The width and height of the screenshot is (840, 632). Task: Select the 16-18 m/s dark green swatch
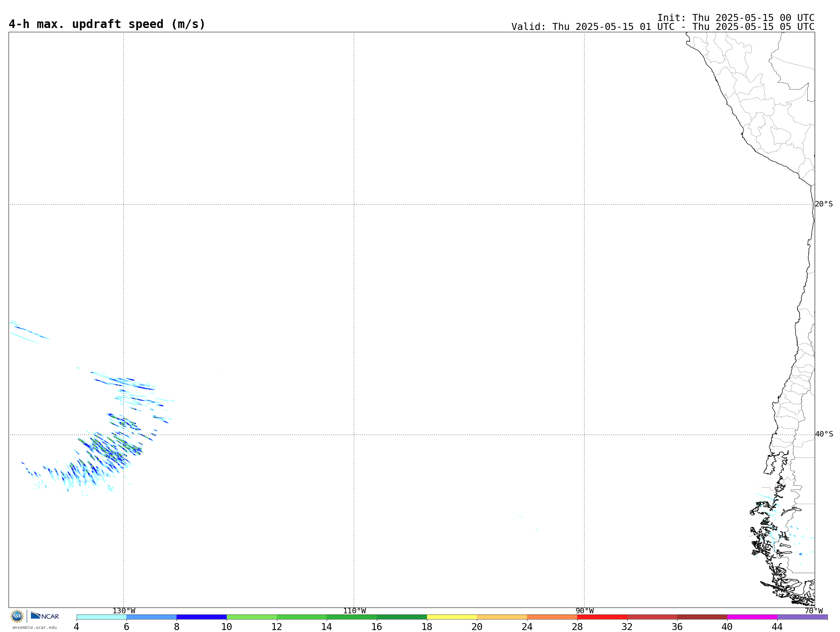[402, 617]
